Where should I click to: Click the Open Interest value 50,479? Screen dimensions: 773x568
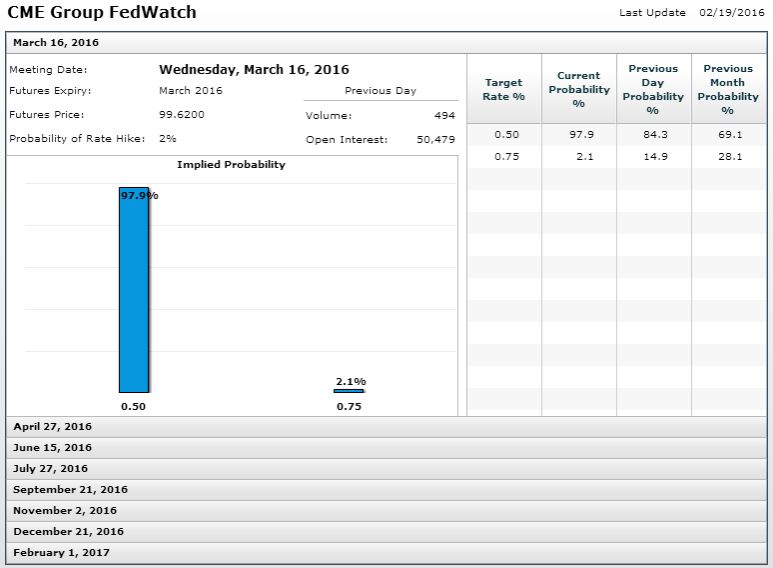435,140
